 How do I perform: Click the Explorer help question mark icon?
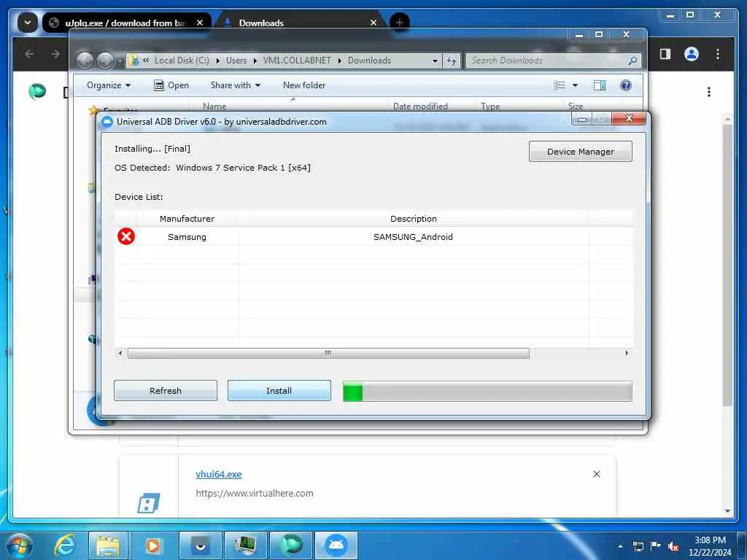pos(625,85)
